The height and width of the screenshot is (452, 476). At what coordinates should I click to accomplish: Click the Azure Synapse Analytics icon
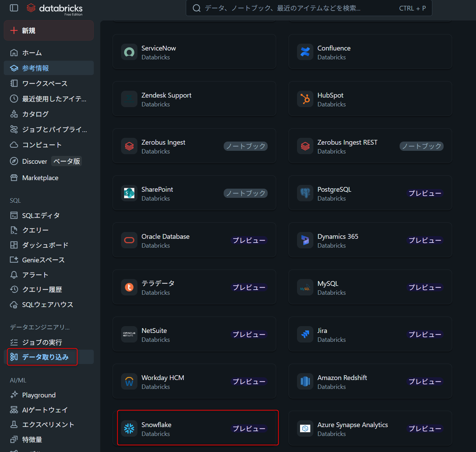pyautogui.click(x=305, y=429)
